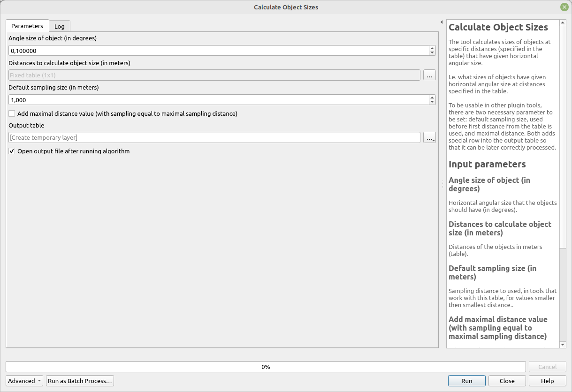
Task: Run the Calculate Object Sizes algorithm
Action: (466, 381)
